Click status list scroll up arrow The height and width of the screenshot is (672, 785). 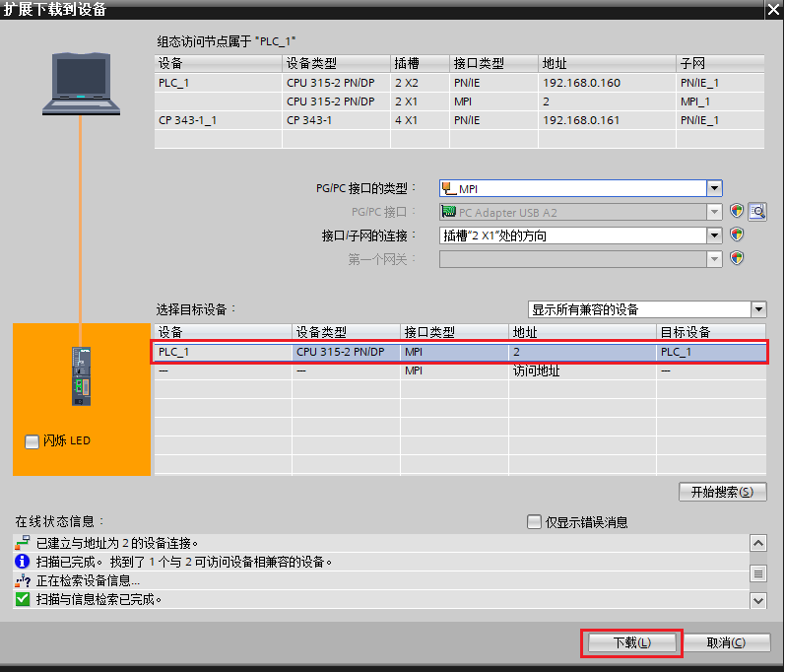pyautogui.click(x=758, y=543)
